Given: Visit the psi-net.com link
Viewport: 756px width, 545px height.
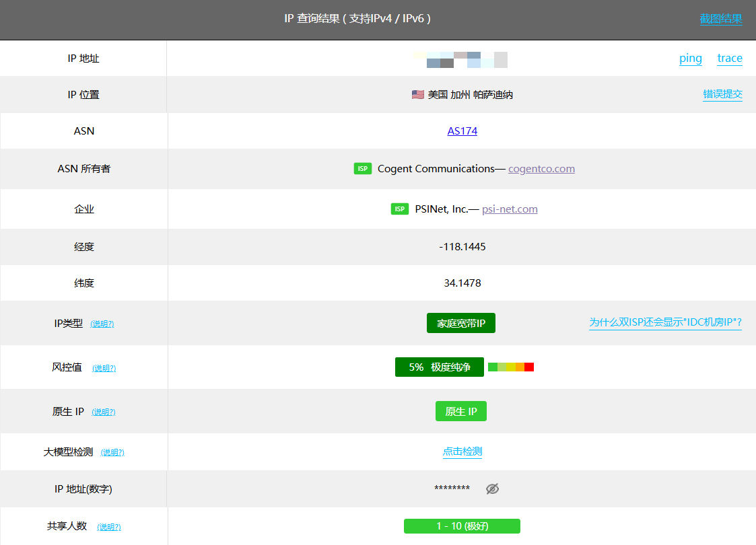Looking at the screenshot, I should coord(510,209).
